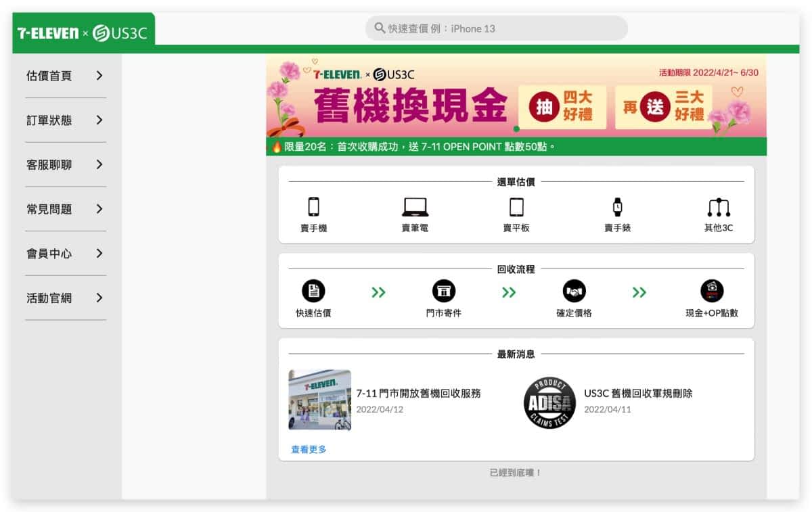
Task: Select the 其他3C devices icon
Action: tap(719, 207)
